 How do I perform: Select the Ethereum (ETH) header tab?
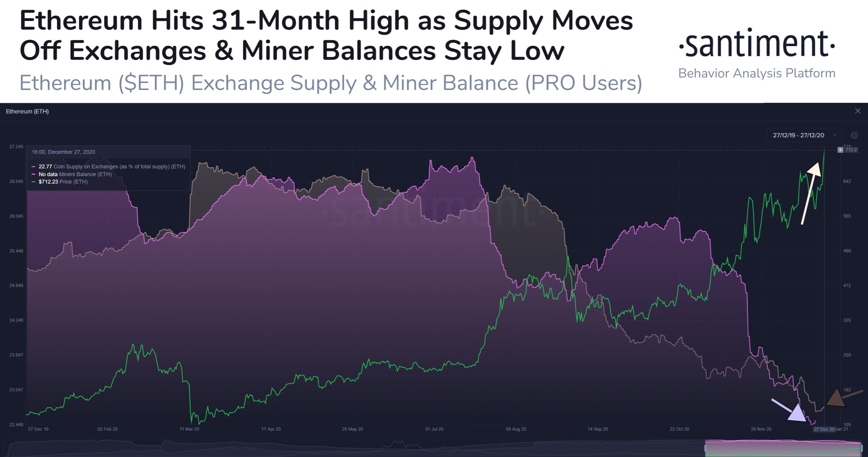[27, 111]
